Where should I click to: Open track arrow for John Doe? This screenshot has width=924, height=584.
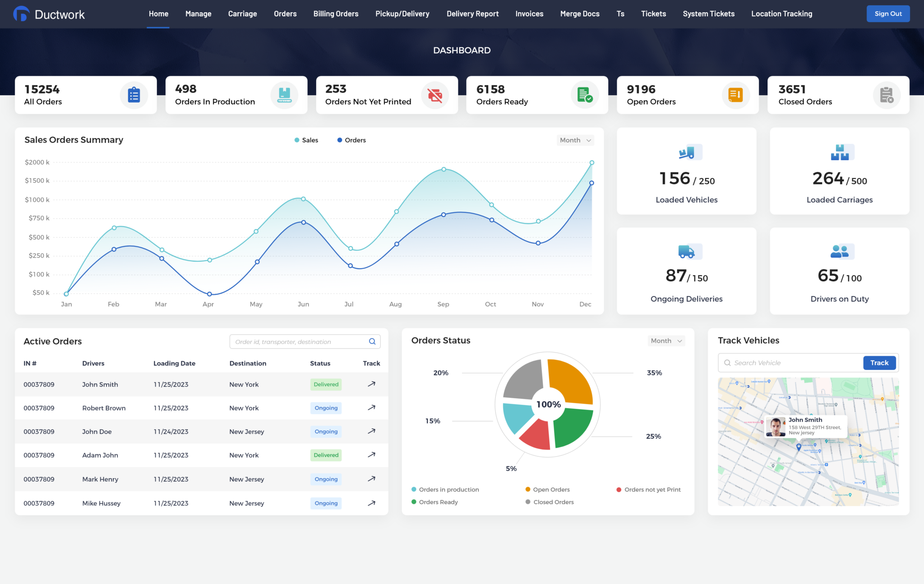click(x=371, y=431)
